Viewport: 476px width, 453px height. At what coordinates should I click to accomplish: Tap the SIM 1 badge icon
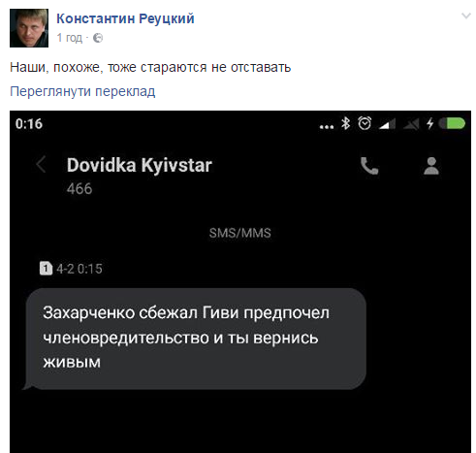46,269
